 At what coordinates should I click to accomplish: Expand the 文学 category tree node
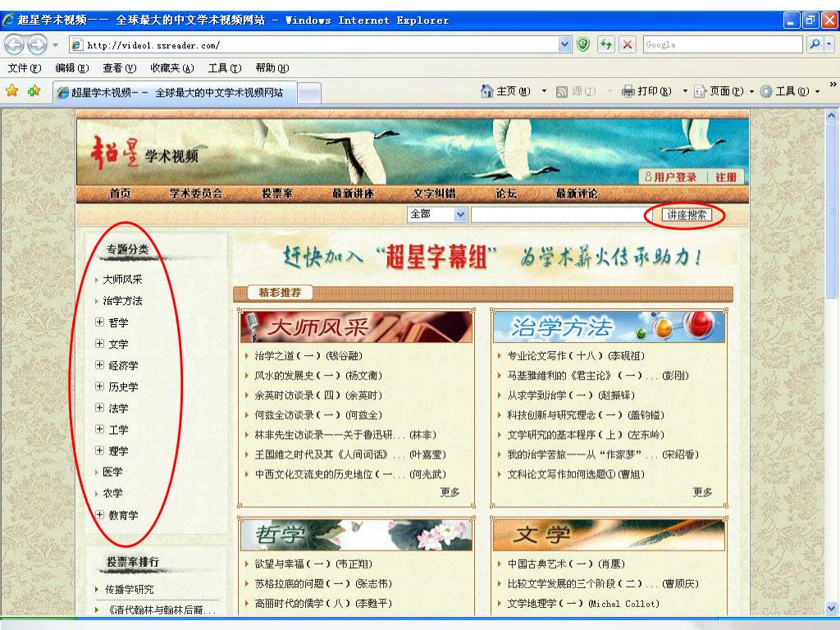pyautogui.click(x=99, y=344)
